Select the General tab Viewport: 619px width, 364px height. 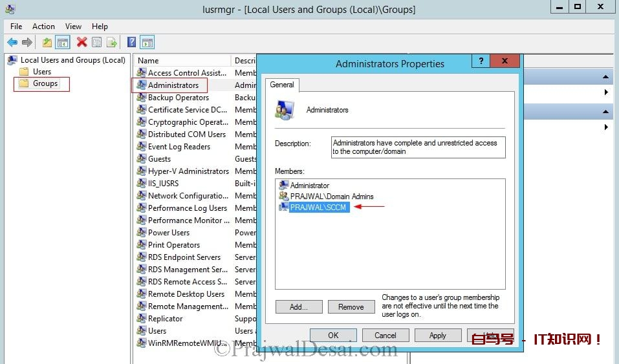[282, 85]
